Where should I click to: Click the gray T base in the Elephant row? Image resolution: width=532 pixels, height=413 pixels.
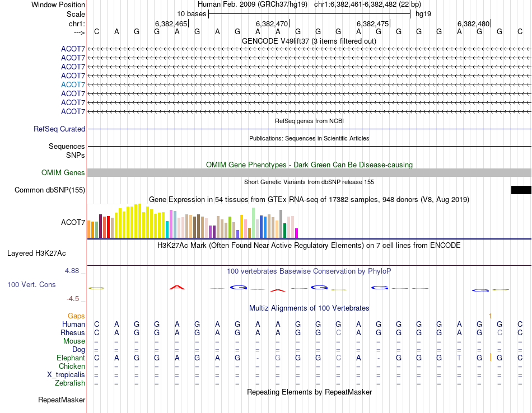coord(459,358)
